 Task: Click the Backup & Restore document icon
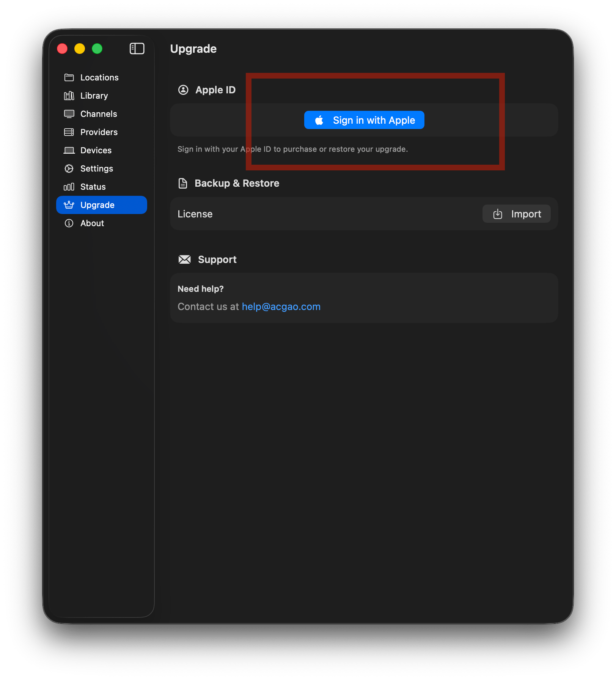coord(183,183)
